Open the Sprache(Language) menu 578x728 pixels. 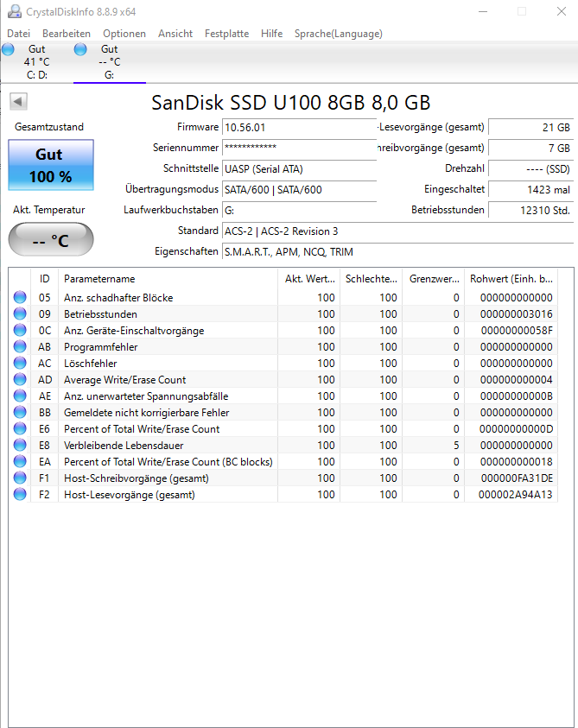339,34
